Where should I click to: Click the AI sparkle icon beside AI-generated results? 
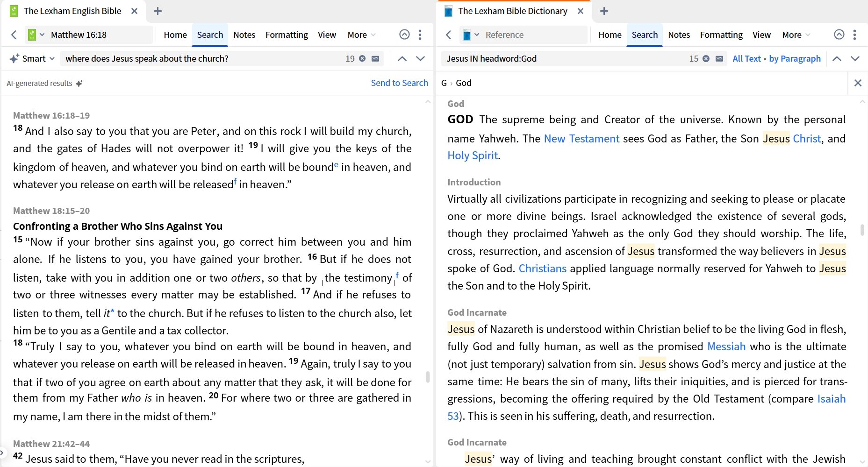[x=79, y=83]
